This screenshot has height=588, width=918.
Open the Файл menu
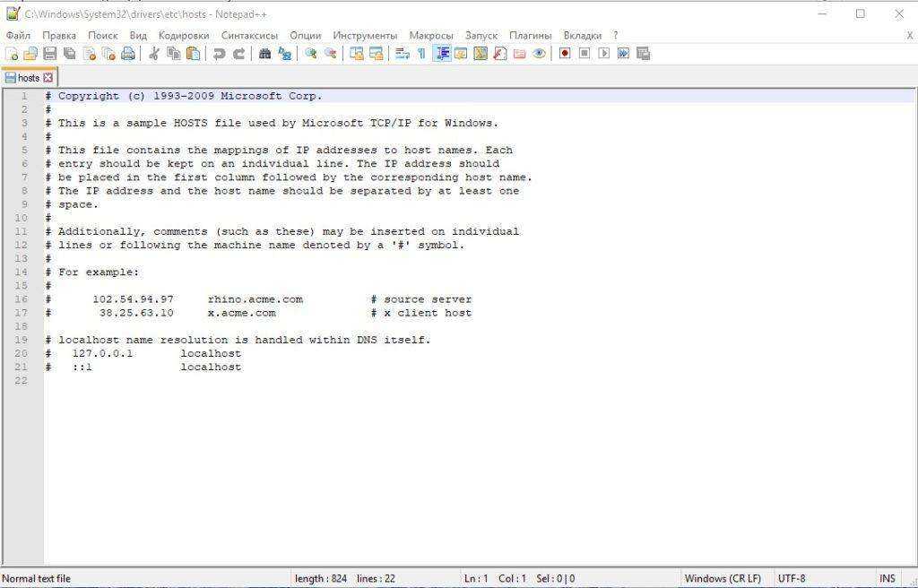[x=18, y=35]
